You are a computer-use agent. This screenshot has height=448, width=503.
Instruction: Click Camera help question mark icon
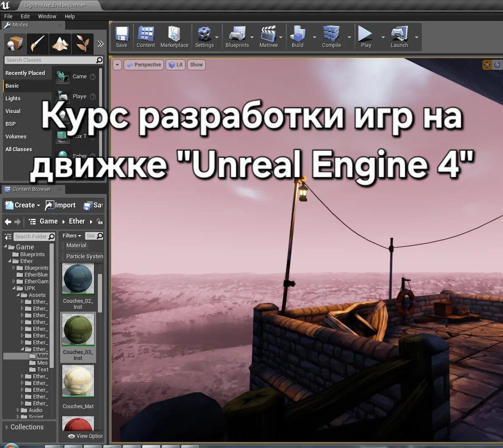point(93,77)
